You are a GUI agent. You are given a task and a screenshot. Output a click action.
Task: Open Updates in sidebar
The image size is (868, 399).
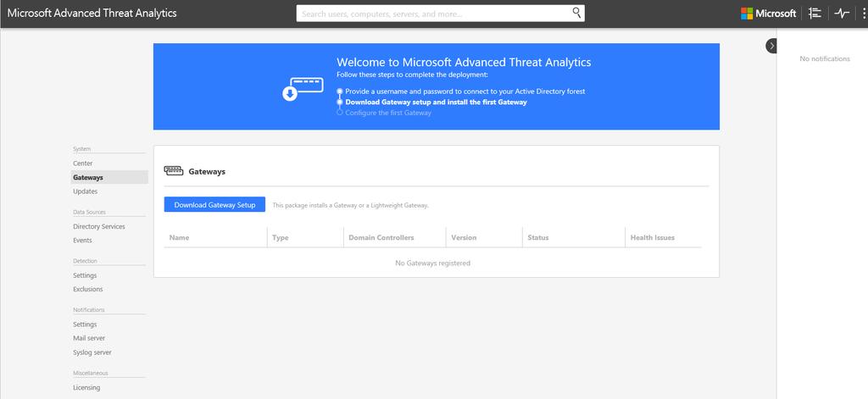pos(86,191)
